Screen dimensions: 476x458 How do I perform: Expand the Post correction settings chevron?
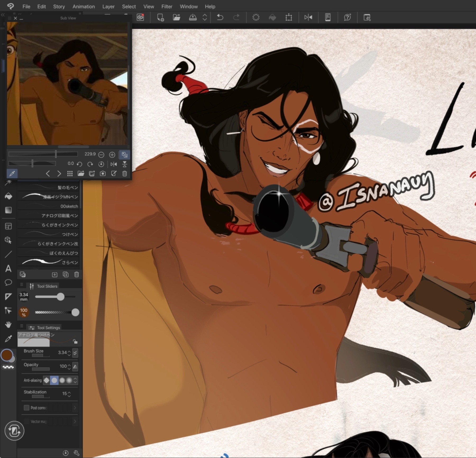75,408
